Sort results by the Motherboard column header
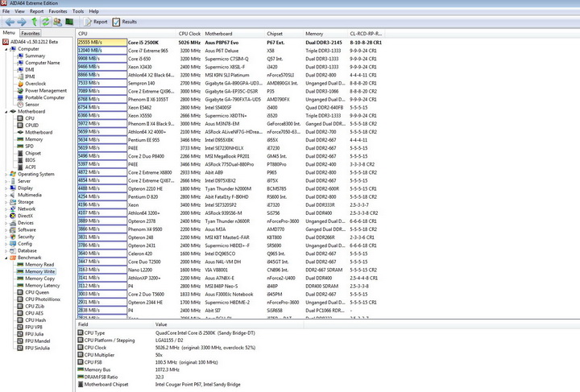Screen dimensions: 580x392 (x=234, y=34)
